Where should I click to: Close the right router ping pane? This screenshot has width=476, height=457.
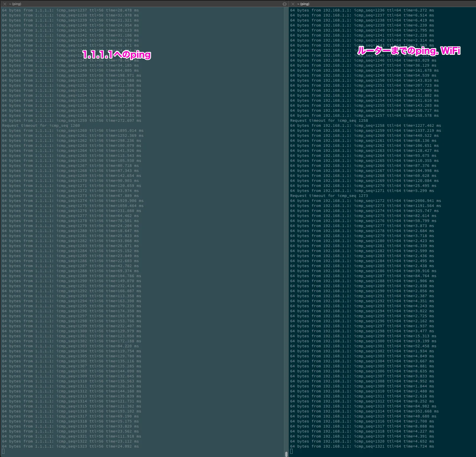click(293, 4)
